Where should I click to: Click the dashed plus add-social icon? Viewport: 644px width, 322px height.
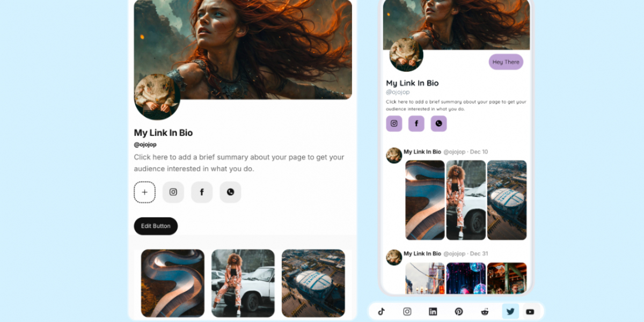click(144, 192)
